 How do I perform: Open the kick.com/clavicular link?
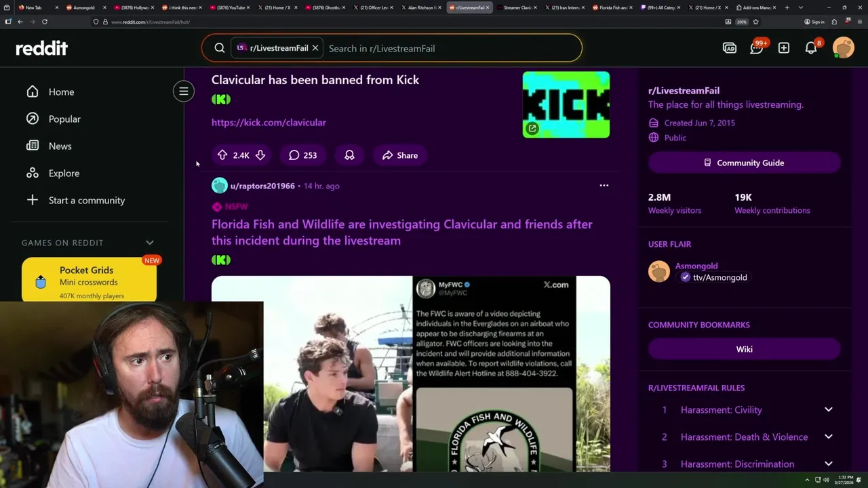[269, 122]
